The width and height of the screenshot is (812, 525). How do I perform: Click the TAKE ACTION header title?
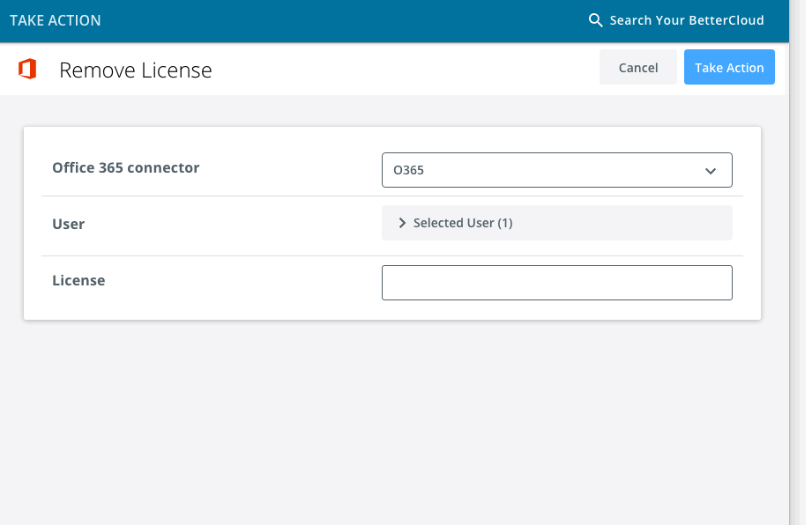[56, 20]
